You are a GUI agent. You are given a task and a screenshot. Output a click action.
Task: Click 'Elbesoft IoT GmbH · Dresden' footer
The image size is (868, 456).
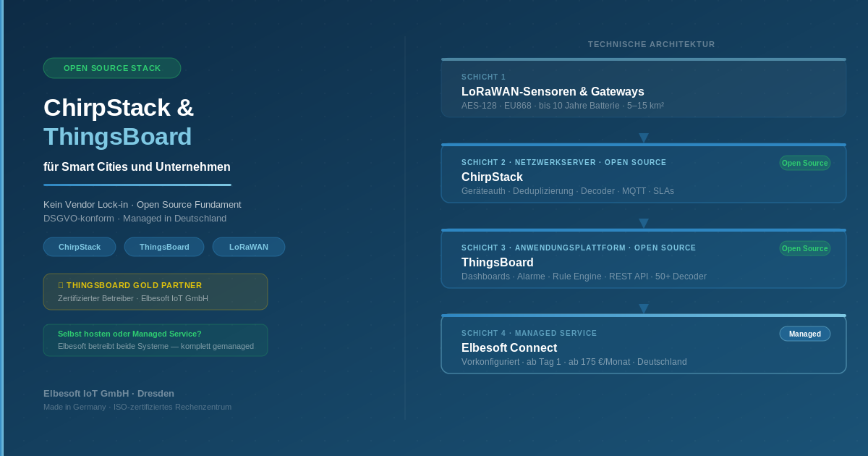pos(109,394)
